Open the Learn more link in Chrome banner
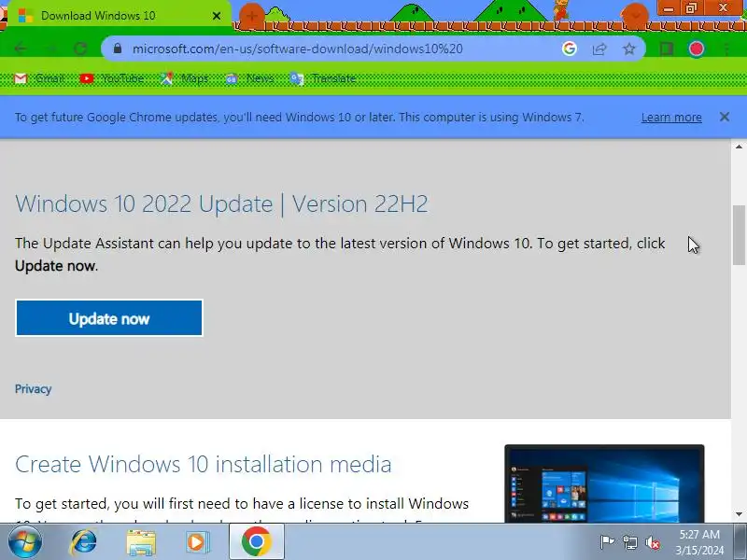Viewport: 747px width, 560px height. [671, 118]
